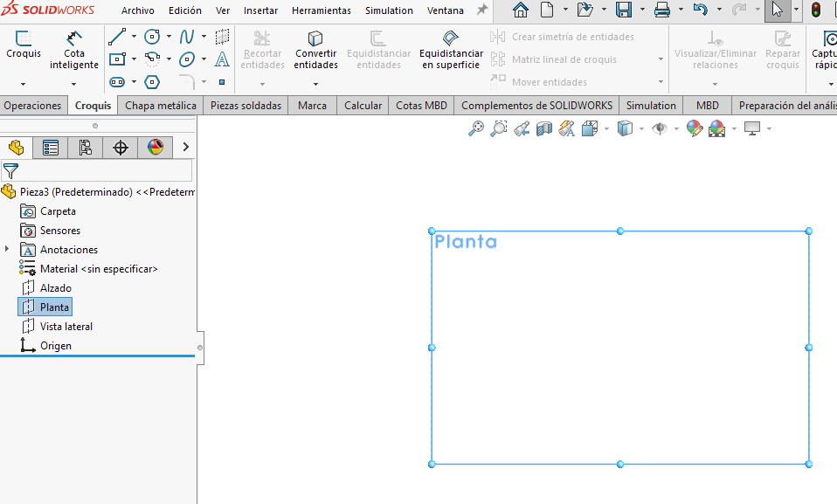This screenshot has width=837, height=504.
Task: Open the Convertir entidades dropdown arrow
Action: (x=315, y=84)
